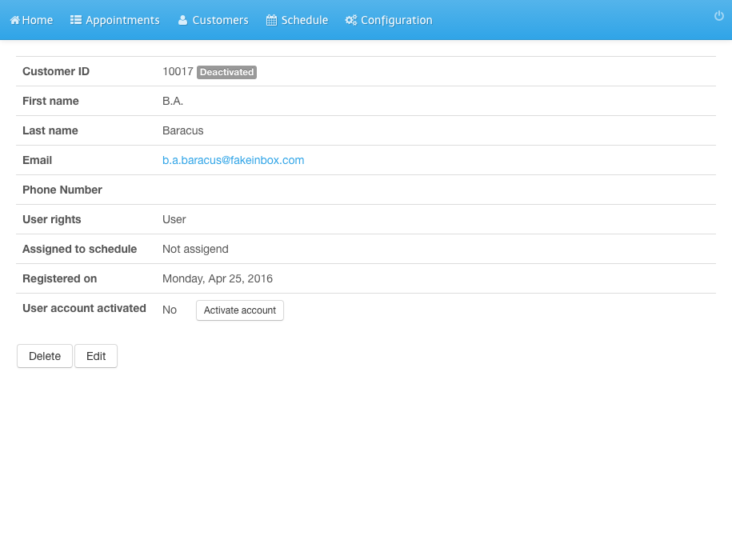The width and height of the screenshot is (732, 560).
Task: Click the Assigned to schedule label
Action: (x=79, y=249)
